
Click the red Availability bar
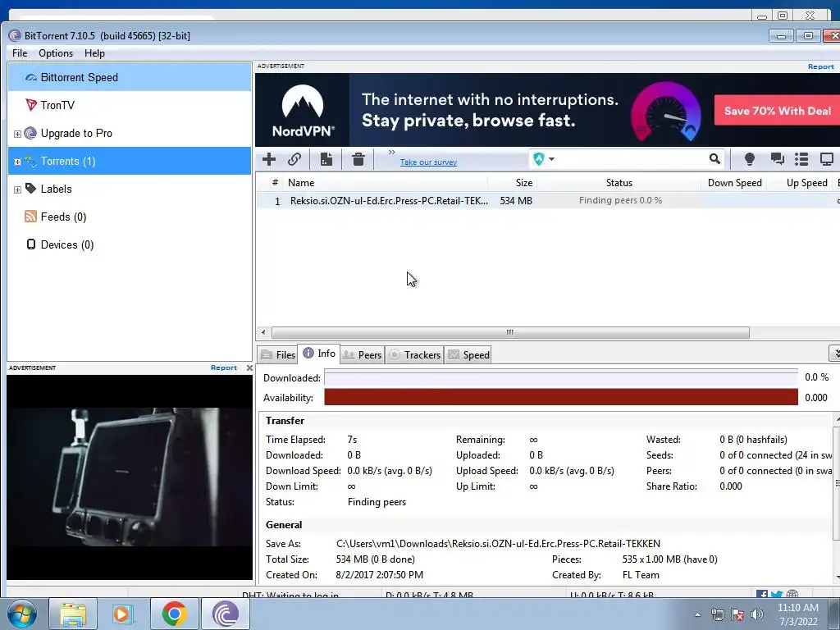pos(561,398)
